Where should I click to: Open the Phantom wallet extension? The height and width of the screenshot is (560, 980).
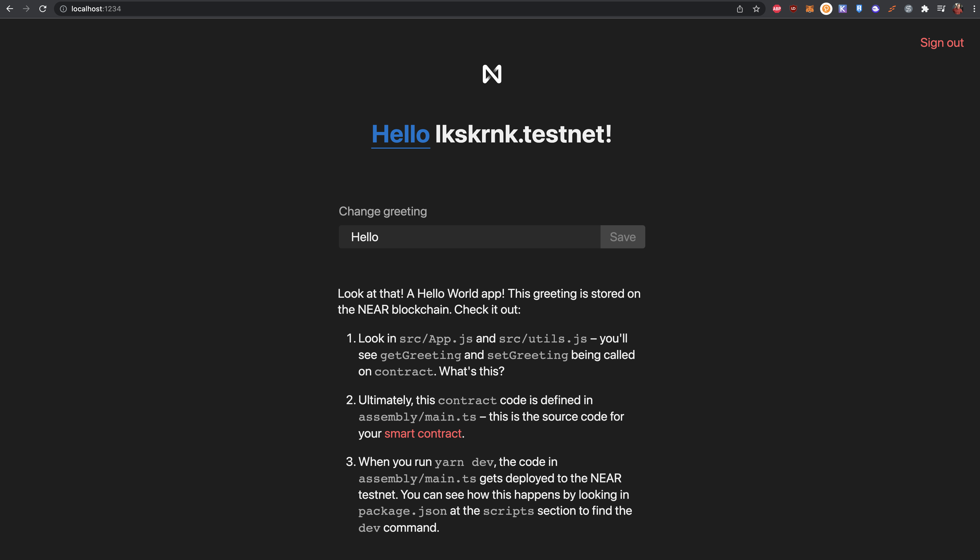(x=875, y=8)
